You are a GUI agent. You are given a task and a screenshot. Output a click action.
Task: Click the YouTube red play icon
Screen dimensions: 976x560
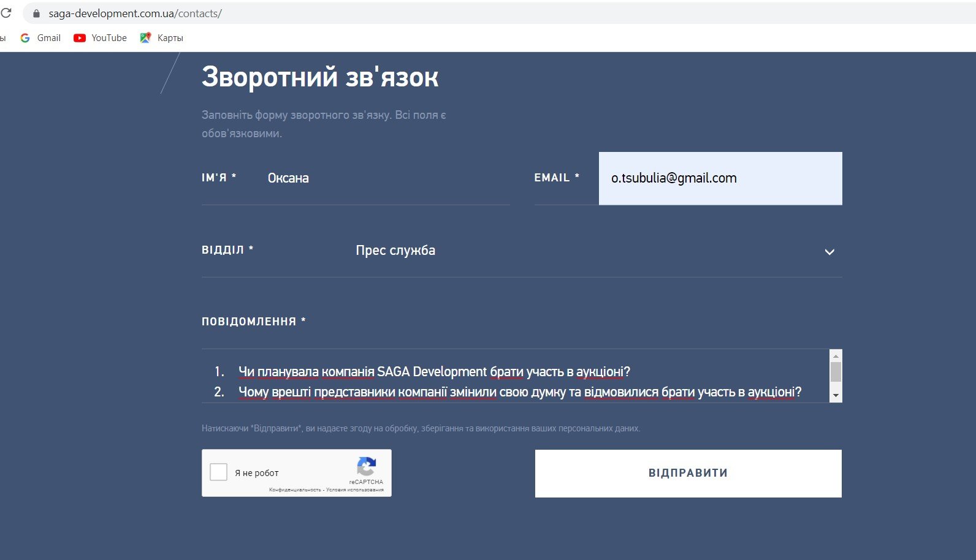coord(80,38)
